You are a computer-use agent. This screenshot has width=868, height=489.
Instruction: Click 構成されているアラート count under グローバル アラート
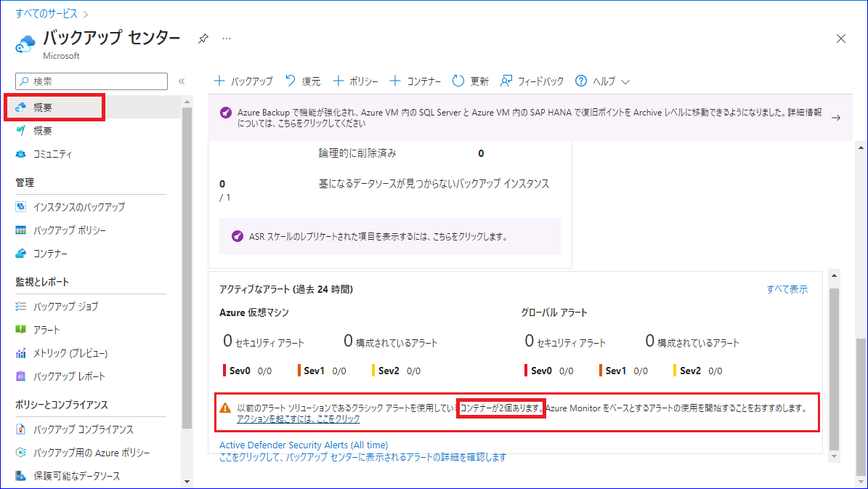(692, 342)
